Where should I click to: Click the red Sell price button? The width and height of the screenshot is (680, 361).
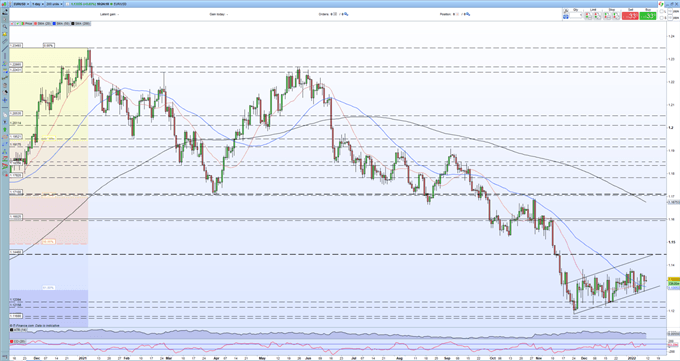[x=630, y=16]
